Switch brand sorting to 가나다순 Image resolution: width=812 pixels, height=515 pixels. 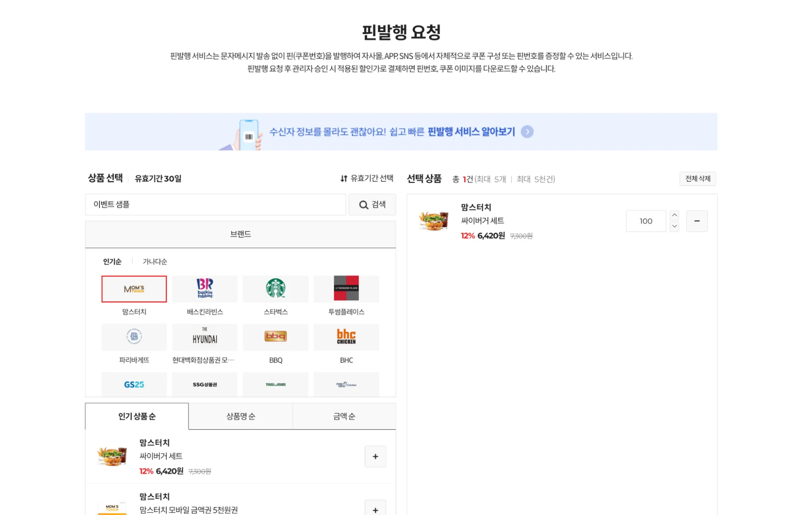[x=154, y=261]
